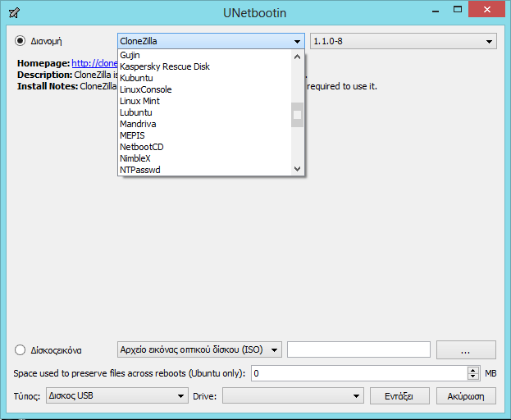Open the Drive selection dropdown
Screen dimensions: 511x420
coord(293,395)
